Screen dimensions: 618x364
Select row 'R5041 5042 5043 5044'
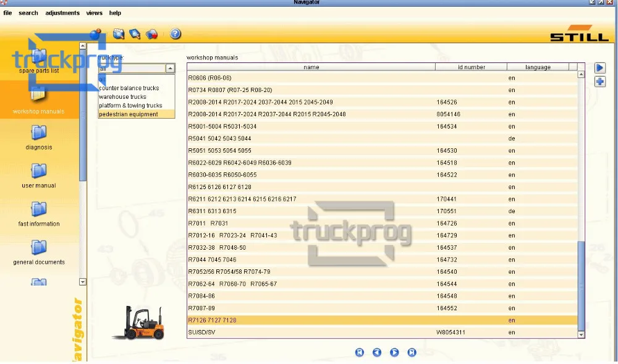coord(383,138)
